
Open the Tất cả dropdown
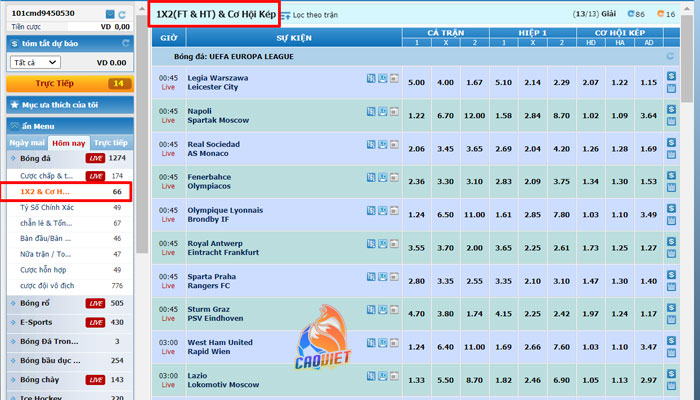point(35,62)
